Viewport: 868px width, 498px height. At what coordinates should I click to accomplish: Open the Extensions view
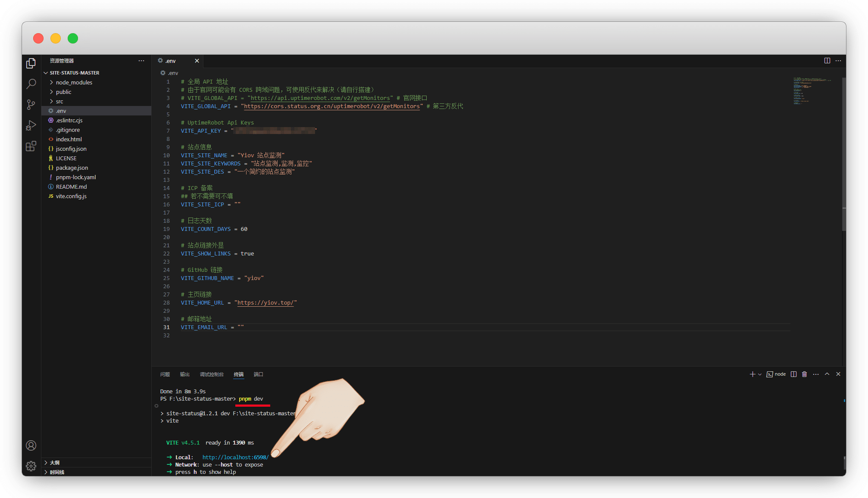31,146
